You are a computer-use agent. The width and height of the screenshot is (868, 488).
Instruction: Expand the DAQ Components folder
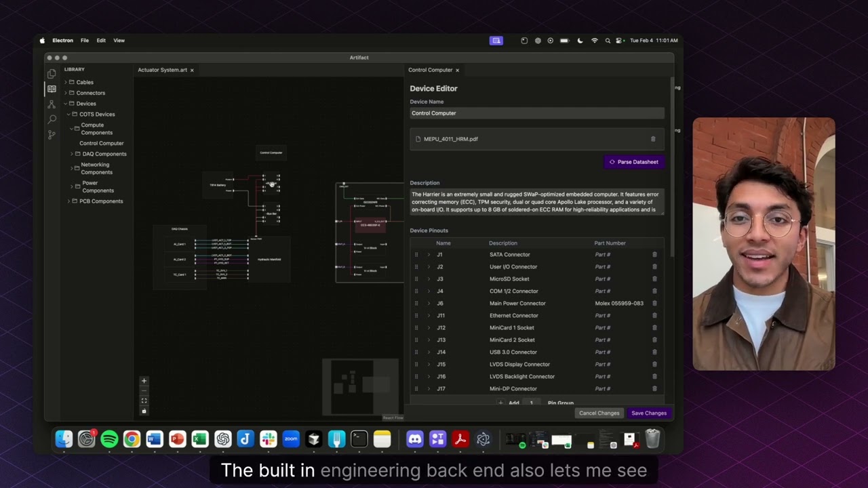[x=72, y=154]
